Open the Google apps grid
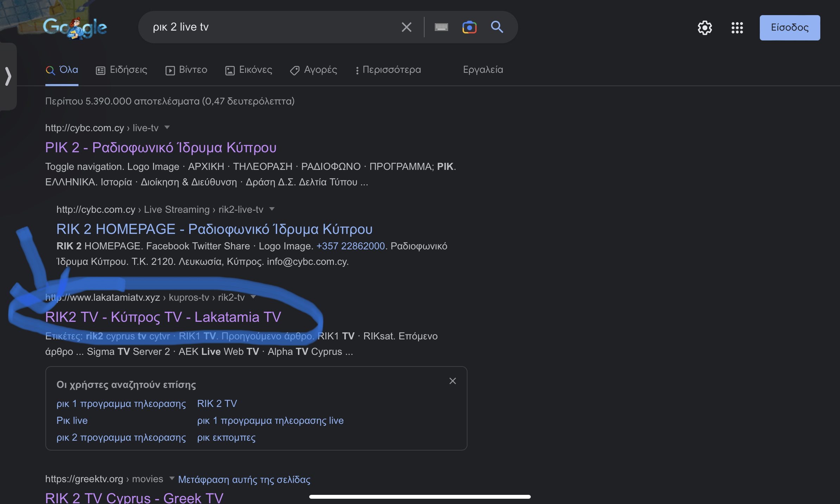 coord(737,28)
